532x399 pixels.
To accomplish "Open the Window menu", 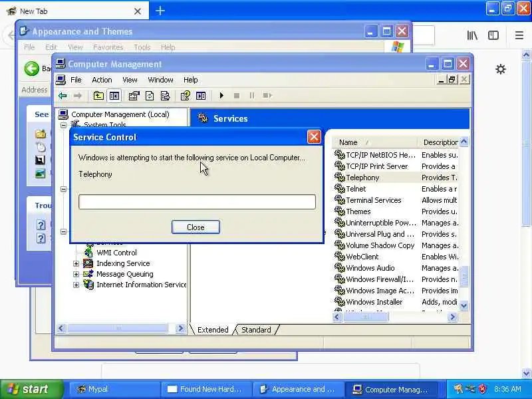I will [x=160, y=80].
